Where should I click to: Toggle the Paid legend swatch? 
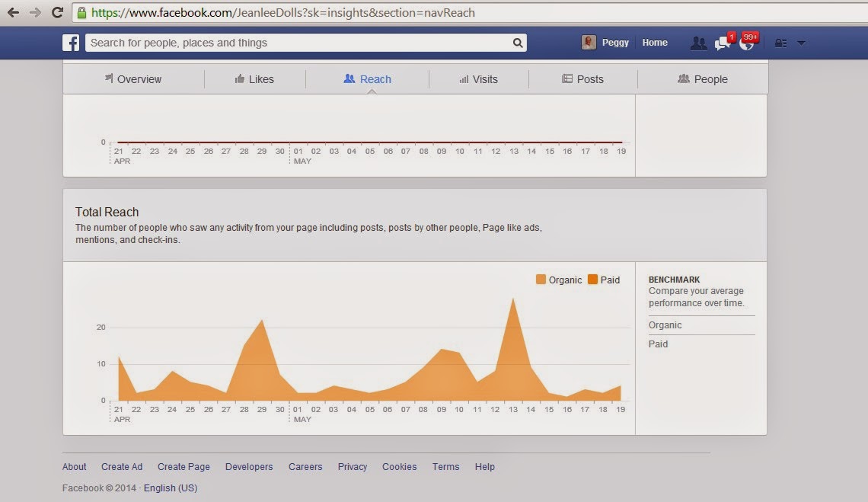(593, 280)
